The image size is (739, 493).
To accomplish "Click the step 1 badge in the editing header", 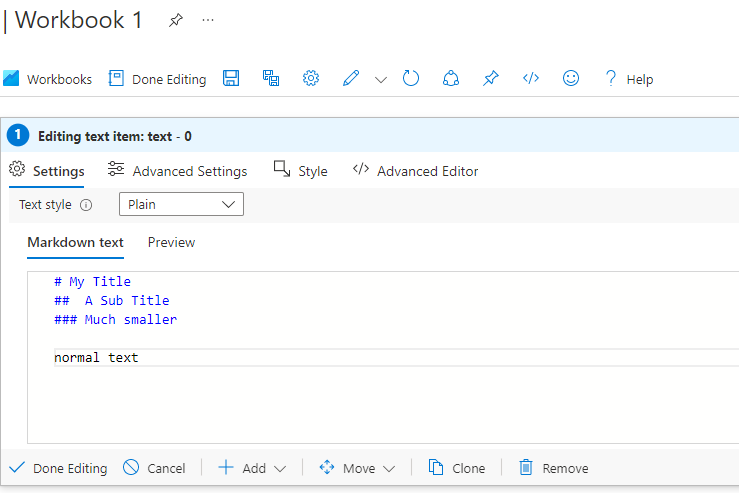I will coord(18,136).
